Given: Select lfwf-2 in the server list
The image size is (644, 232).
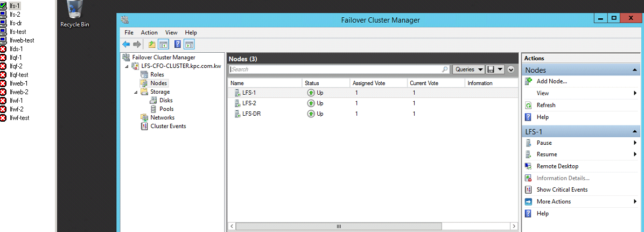Looking at the screenshot, I should [17, 109].
